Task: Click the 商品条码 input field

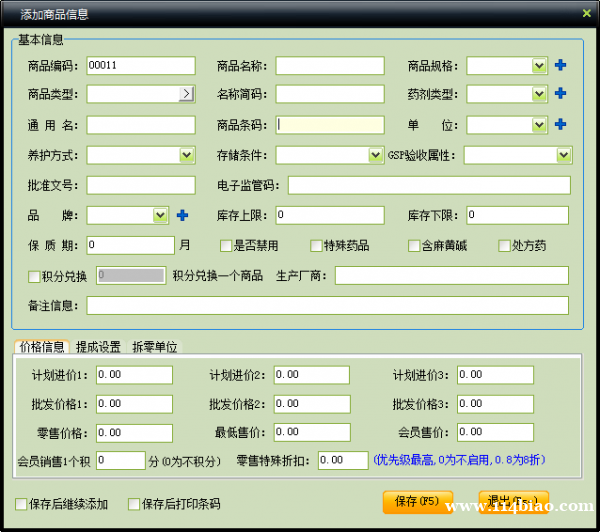Action: pyautogui.click(x=330, y=125)
